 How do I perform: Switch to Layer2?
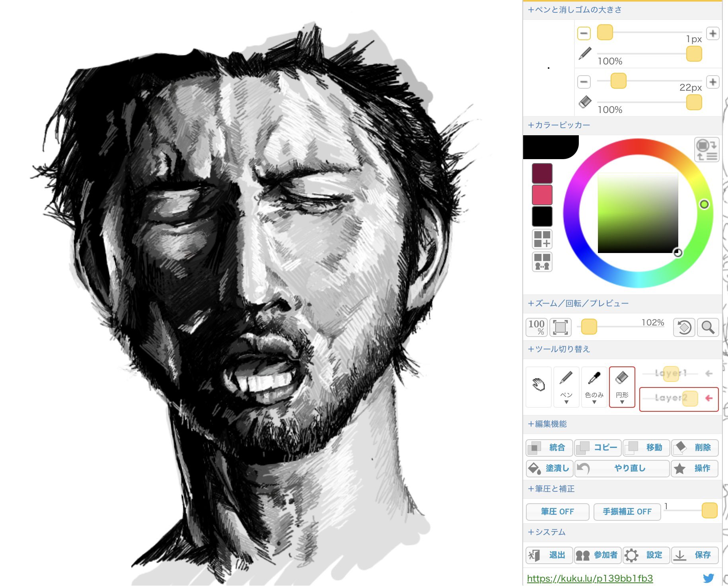point(709,398)
